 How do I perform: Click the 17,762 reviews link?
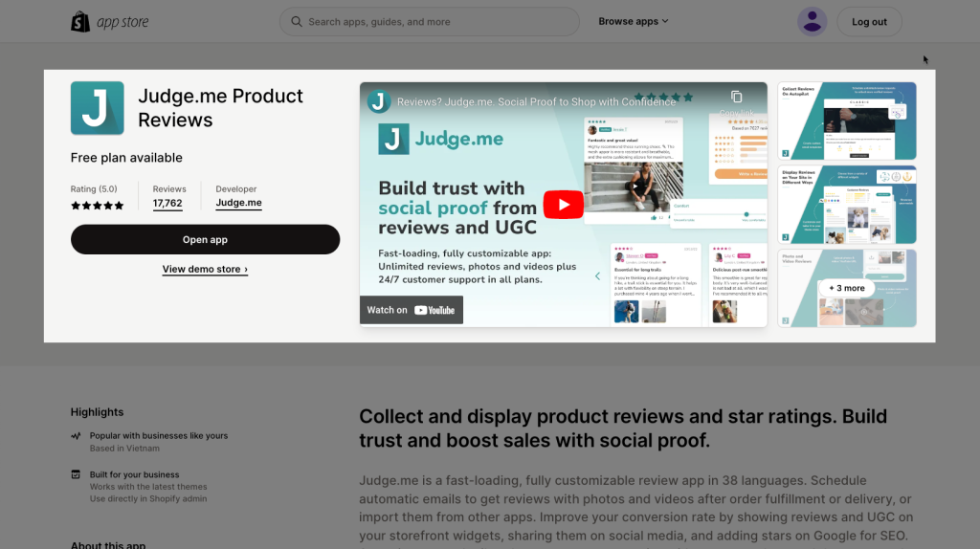[167, 204]
